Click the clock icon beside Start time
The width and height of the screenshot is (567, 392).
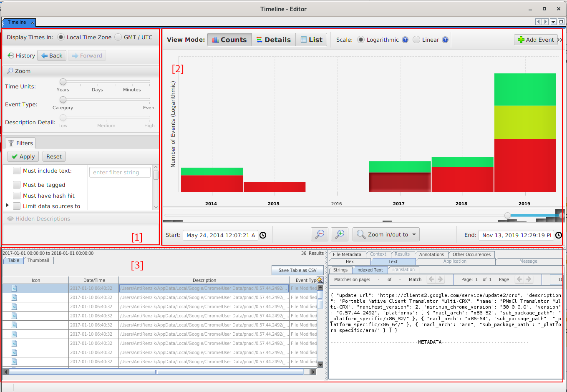263,235
